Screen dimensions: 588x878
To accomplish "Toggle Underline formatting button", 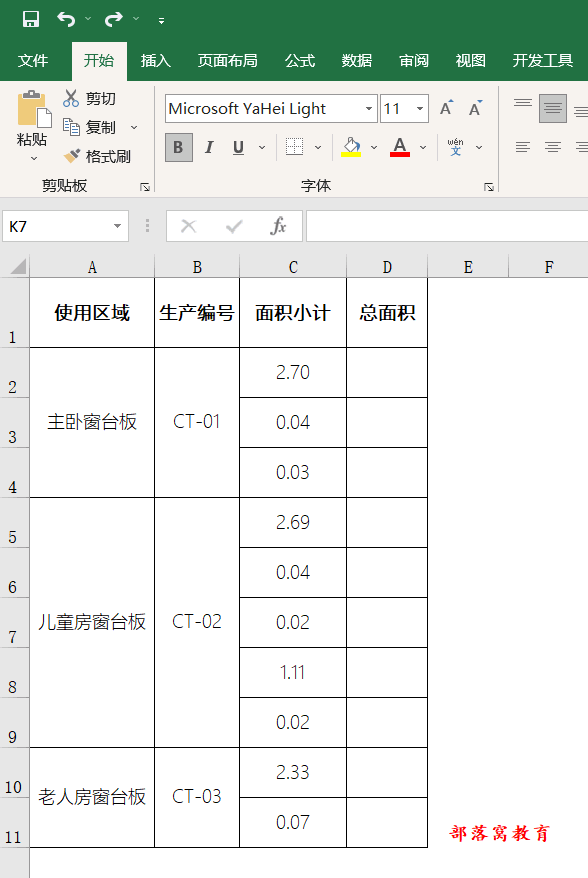I will [x=239, y=147].
